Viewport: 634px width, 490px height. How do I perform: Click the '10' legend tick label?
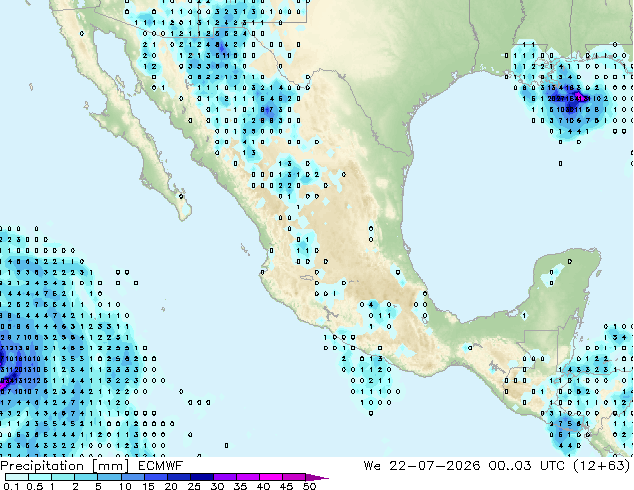coord(125,486)
